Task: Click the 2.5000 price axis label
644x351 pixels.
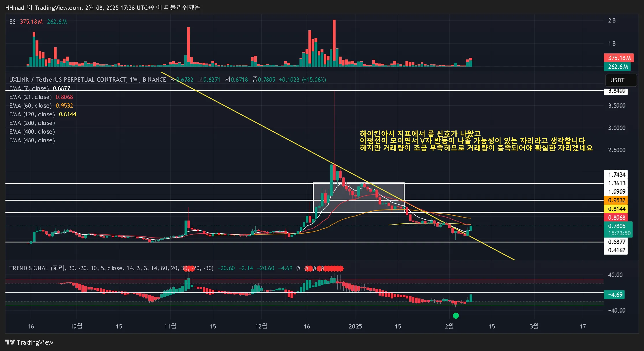Action: tap(617, 150)
